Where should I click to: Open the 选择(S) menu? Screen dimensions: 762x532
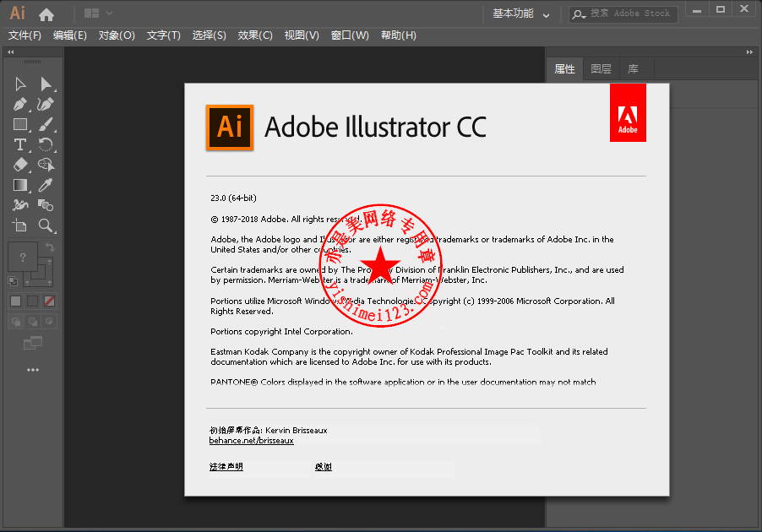[209, 35]
